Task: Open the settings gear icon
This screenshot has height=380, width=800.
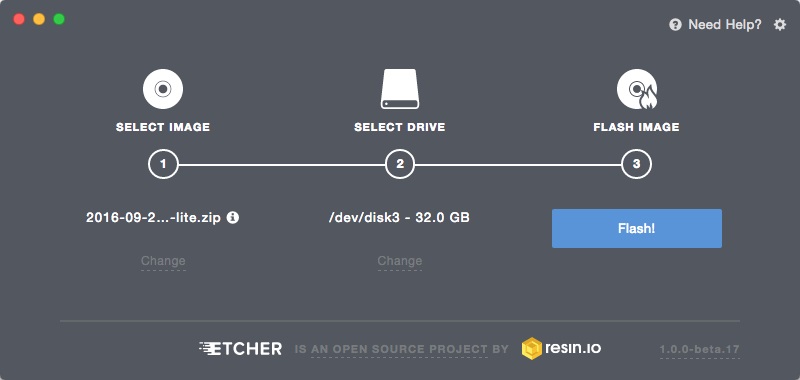Action: pyautogui.click(x=780, y=24)
